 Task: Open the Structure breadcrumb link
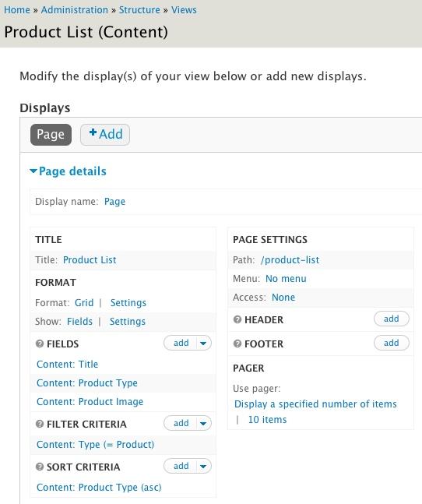click(139, 10)
